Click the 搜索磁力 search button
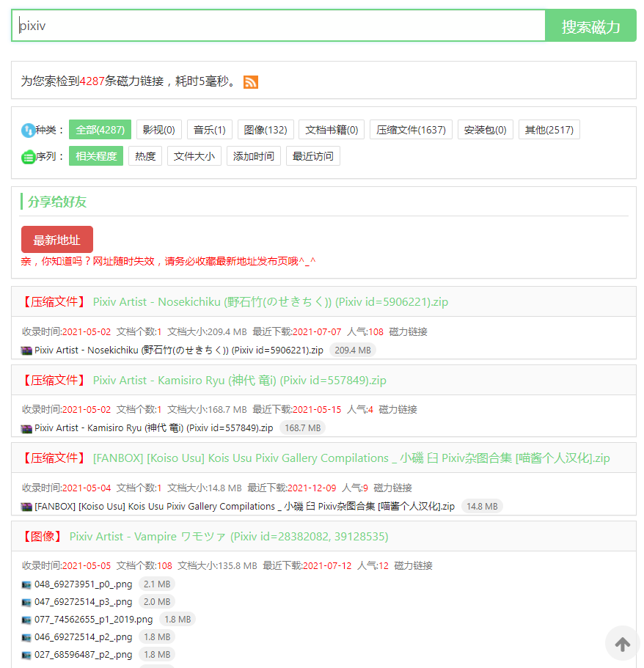The height and width of the screenshot is (668, 644). (590, 26)
